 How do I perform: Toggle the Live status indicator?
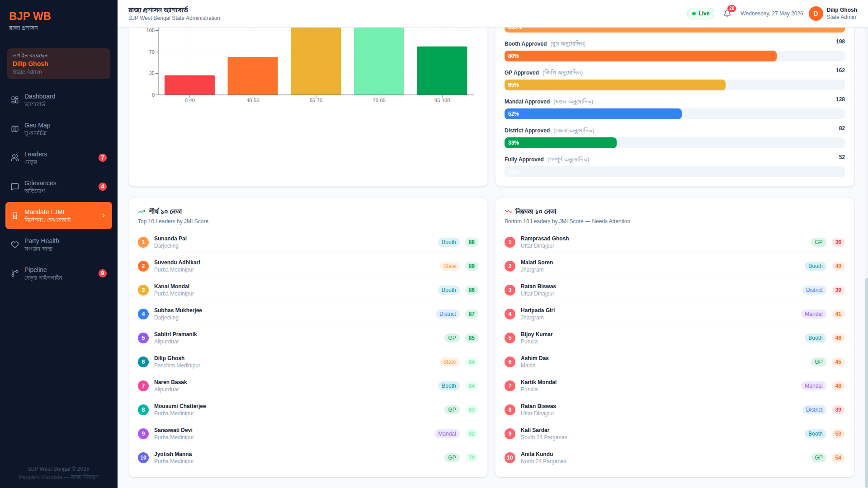(x=701, y=14)
